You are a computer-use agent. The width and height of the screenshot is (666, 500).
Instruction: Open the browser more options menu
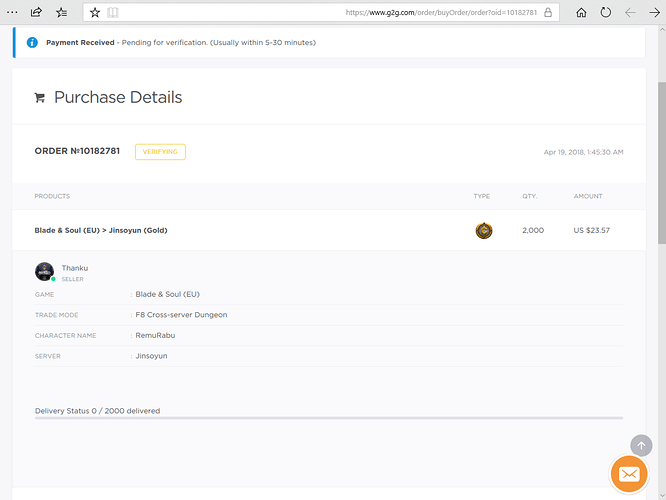[x=12, y=12]
